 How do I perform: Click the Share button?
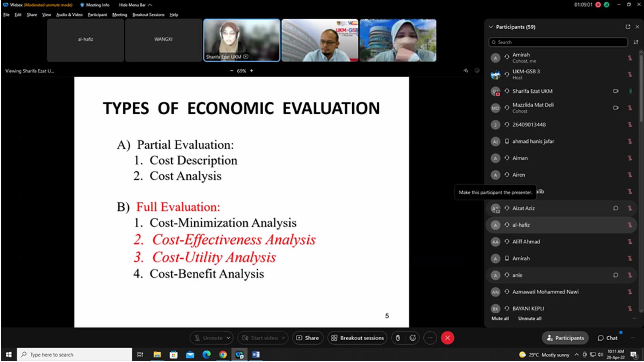[x=308, y=338]
